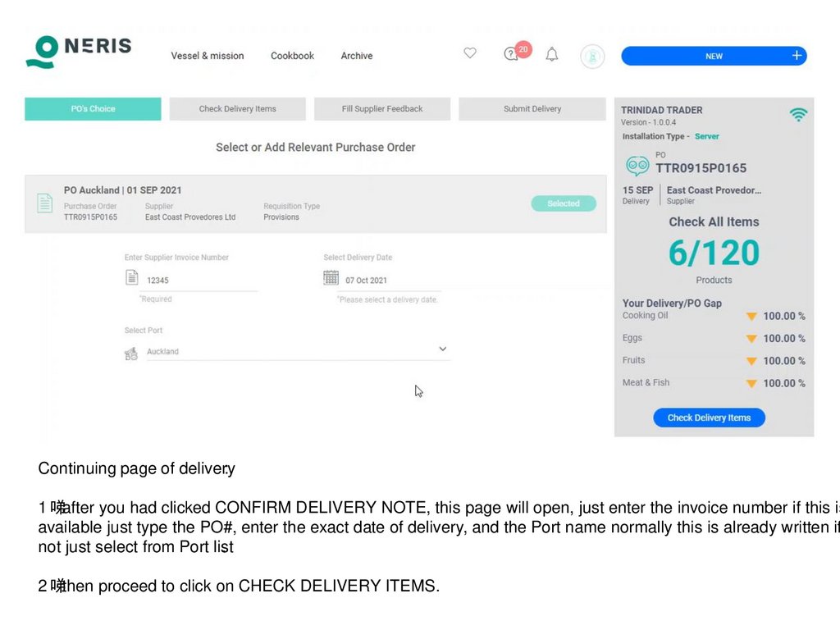
Task: Click the purchase order document icon
Action: pyautogui.click(x=45, y=203)
